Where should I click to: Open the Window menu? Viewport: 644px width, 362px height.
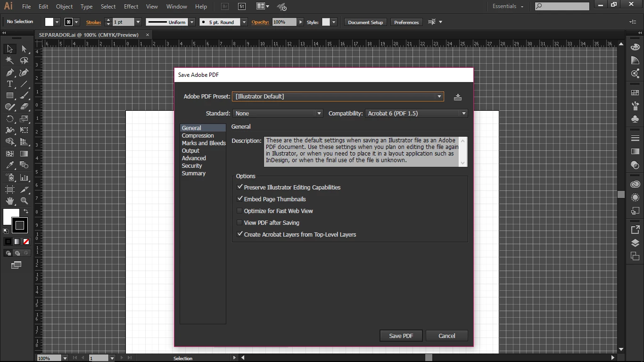(x=177, y=7)
